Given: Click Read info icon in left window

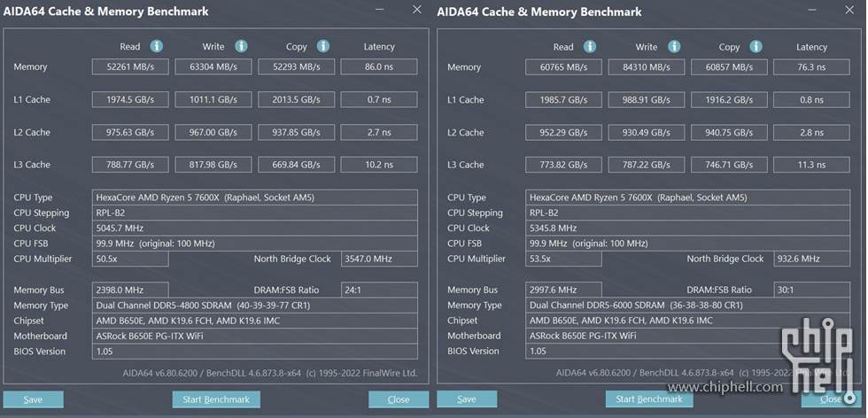Looking at the screenshot, I should [157, 47].
